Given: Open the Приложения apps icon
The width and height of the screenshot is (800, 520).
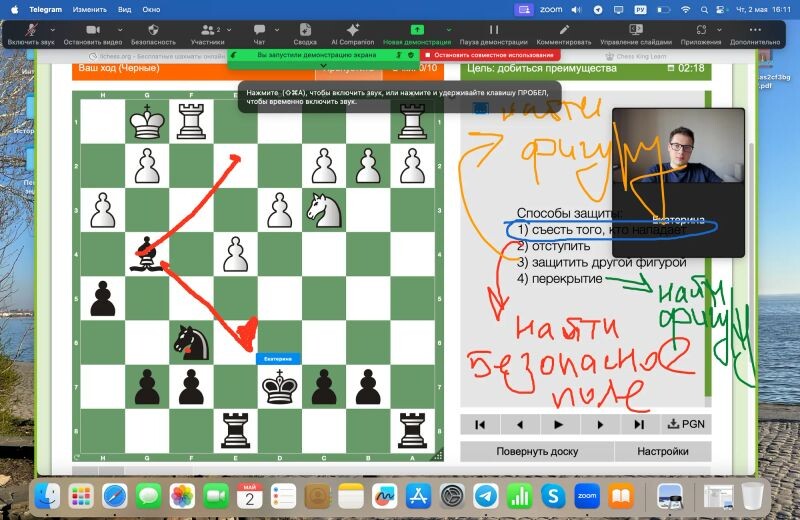Looking at the screenshot, I should pyautogui.click(x=701, y=30).
